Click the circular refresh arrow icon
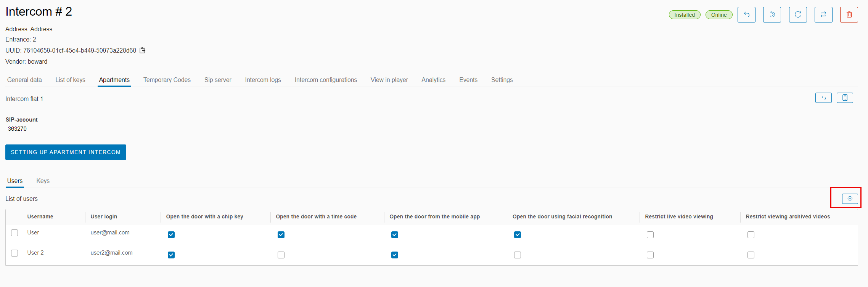The height and width of the screenshot is (287, 868). pyautogui.click(x=797, y=15)
